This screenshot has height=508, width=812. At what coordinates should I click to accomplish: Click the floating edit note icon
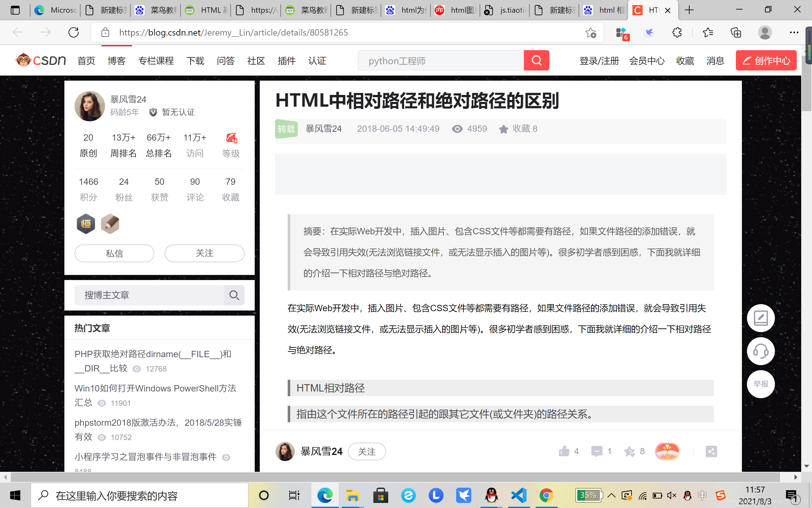pyautogui.click(x=761, y=318)
